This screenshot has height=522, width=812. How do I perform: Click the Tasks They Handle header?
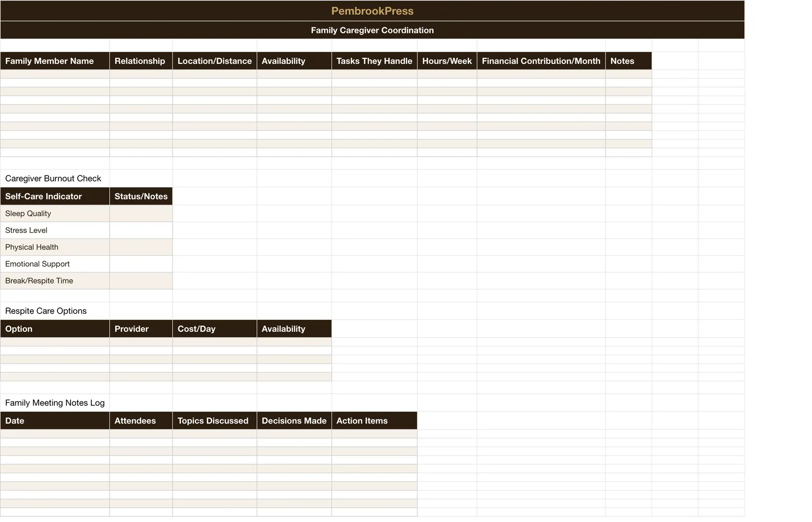click(x=375, y=61)
